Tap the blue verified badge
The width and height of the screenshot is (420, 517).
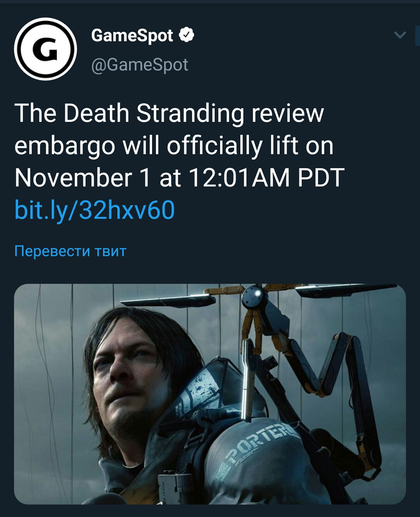(x=187, y=35)
